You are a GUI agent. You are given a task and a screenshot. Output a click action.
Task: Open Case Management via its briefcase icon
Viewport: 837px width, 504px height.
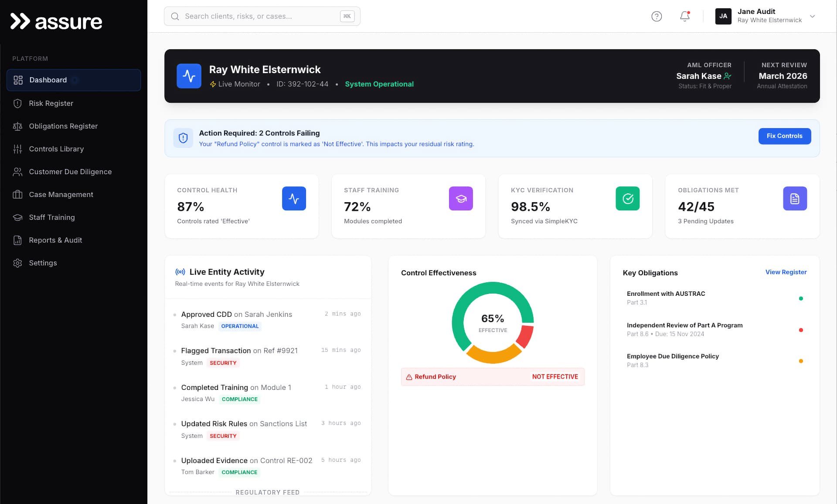coord(17,194)
